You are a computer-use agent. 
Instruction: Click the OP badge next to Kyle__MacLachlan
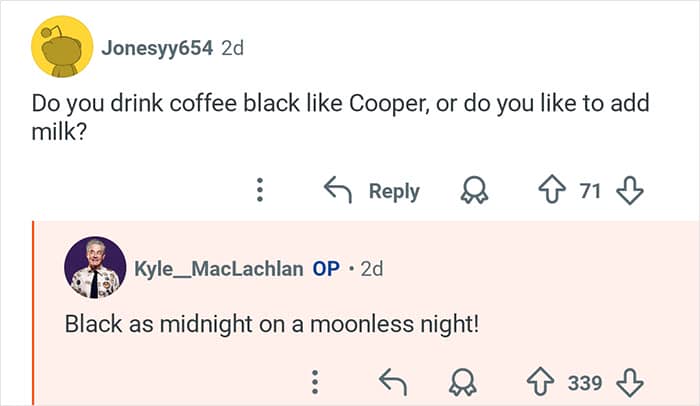coord(326,269)
